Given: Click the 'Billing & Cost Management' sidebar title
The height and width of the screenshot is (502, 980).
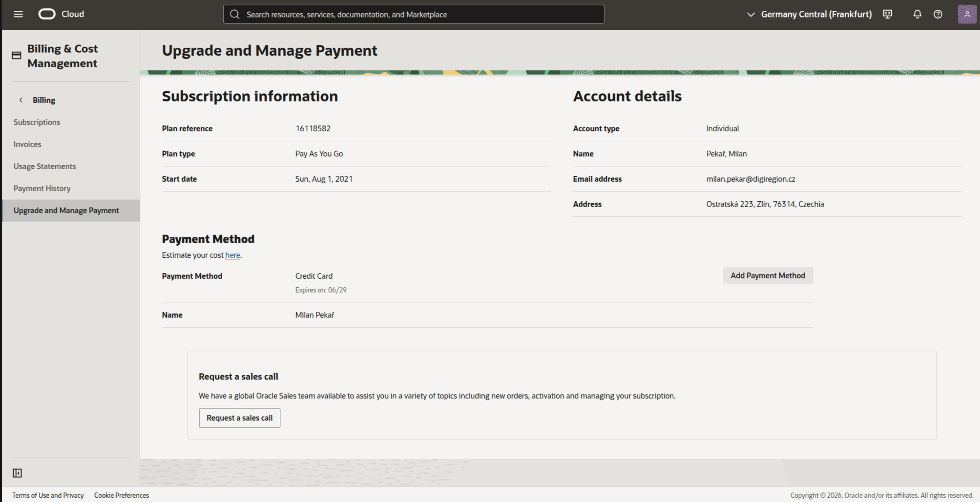Looking at the screenshot, I should 62,56.
